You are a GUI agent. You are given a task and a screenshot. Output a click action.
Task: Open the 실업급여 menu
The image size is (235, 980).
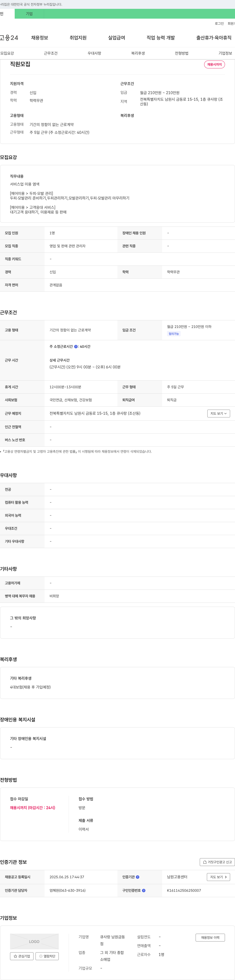pos(117,38)
